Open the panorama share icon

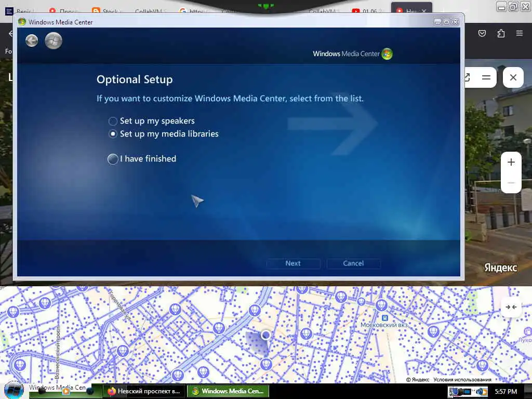click(468, 77)
